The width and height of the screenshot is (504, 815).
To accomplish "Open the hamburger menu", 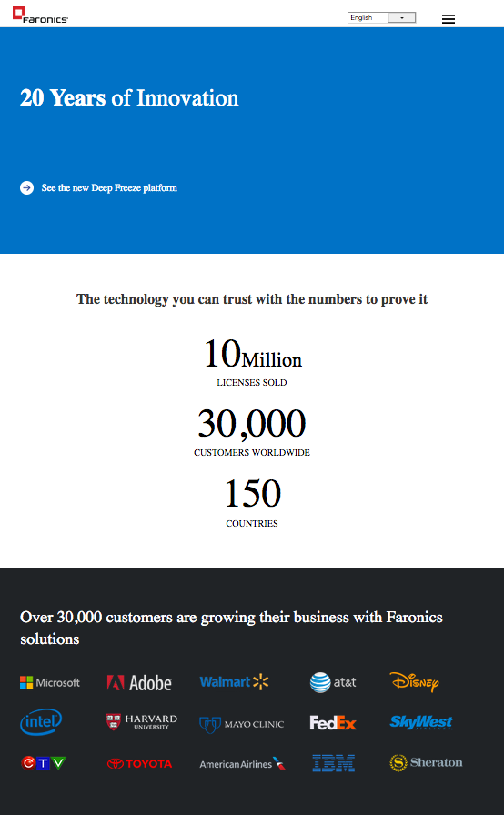I will (448, 19).
